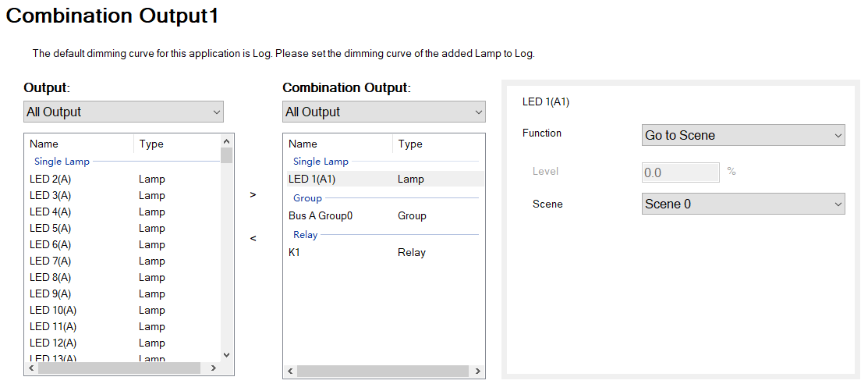Select LED 12(A) lamp in Output list
This screenshot has width=868, height=384.
(52, 343)
